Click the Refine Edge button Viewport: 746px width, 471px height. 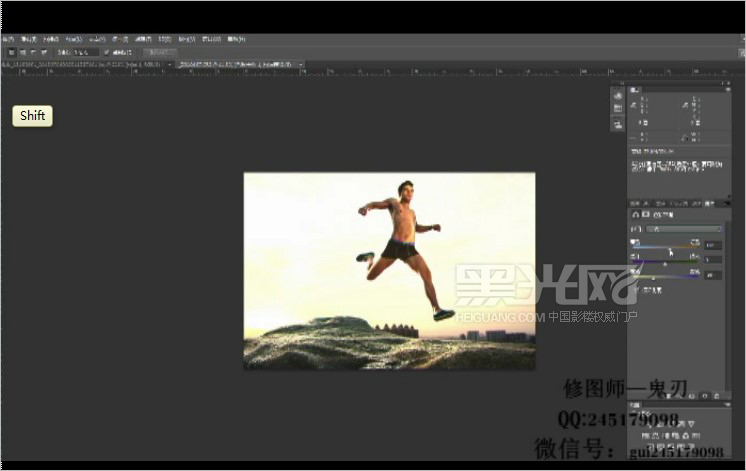tap(160, 52)
